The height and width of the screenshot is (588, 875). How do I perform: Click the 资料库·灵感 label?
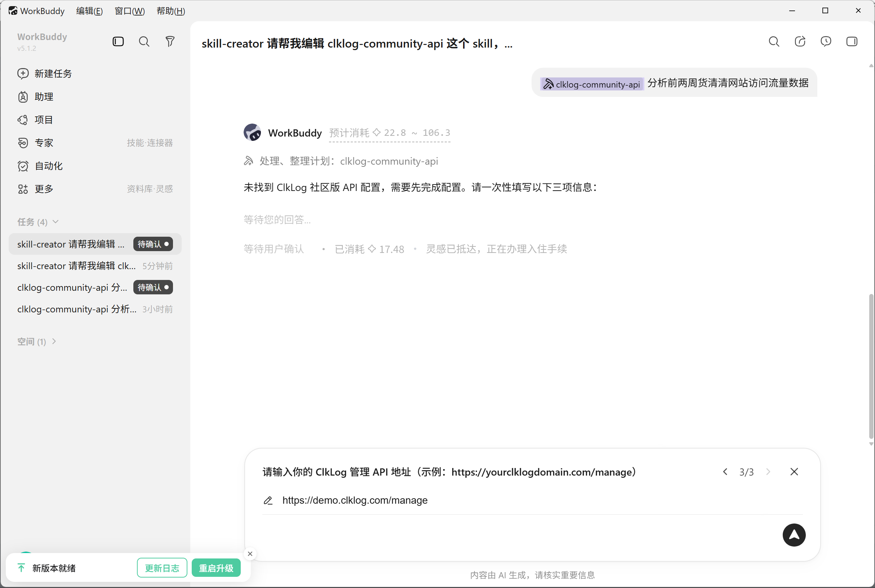click(x=150, y=189)
